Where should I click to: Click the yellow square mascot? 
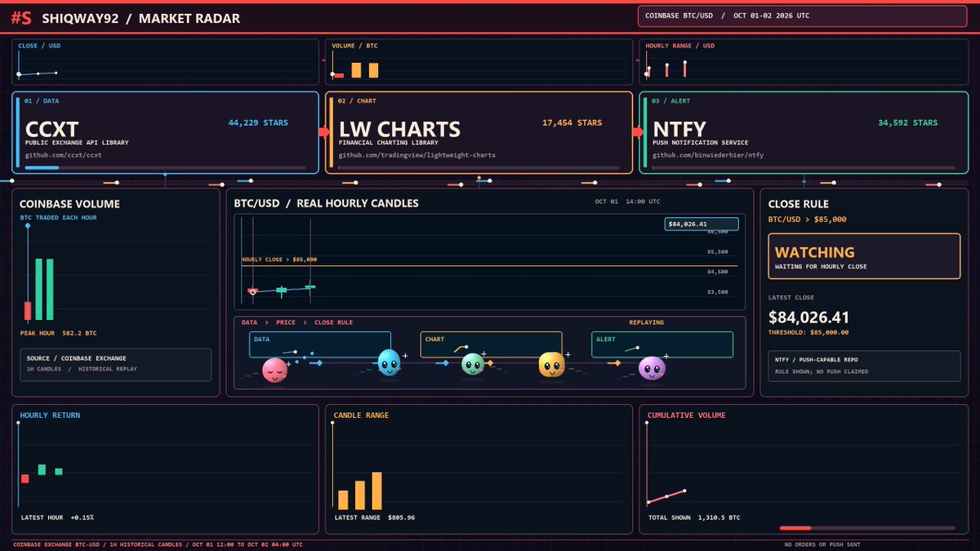552,365
